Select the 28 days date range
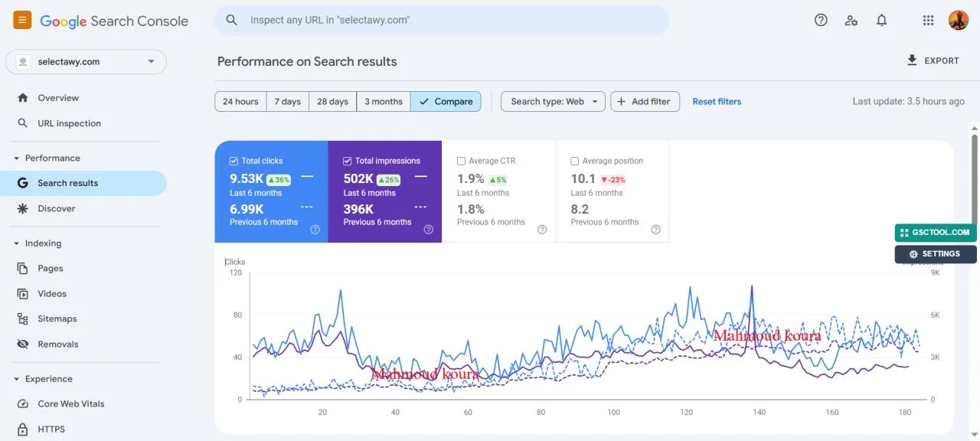The image size is (980, 441). tap(333, 102)
